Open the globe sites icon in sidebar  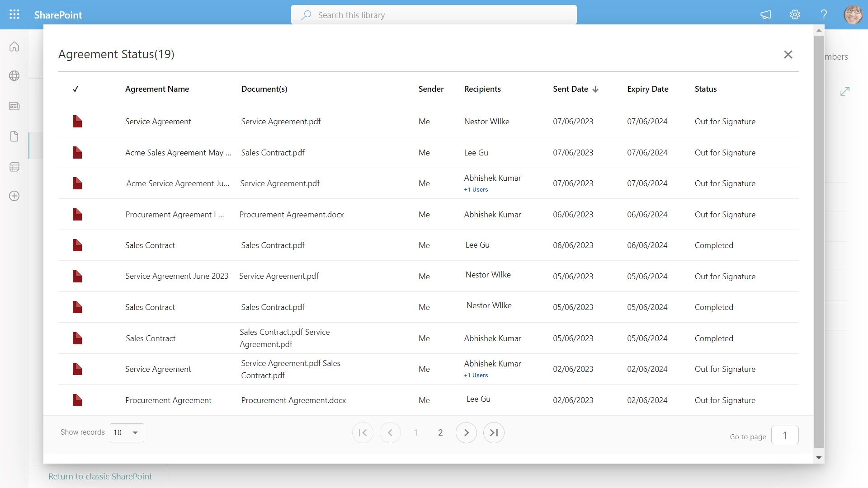[14, 76]
